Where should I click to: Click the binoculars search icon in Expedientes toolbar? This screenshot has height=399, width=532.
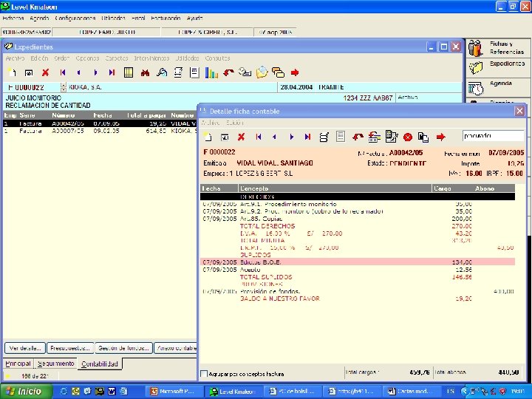146,72
